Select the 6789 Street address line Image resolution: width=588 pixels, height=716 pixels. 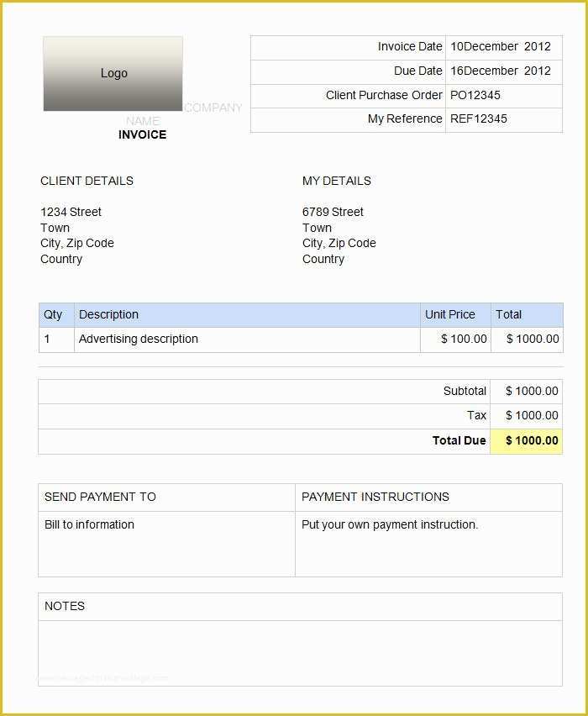[x=333, y=212]
